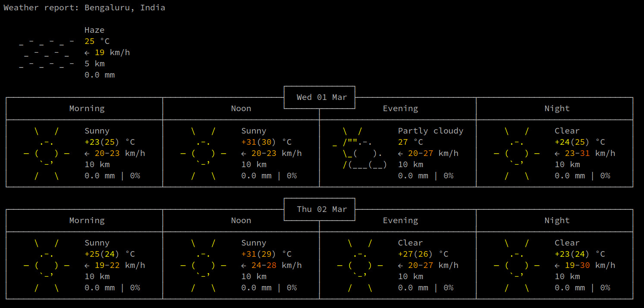The height and width of the screenshot is (308, 644).
Task: Click current visibility '5 km'
Action: coord(94,64)
